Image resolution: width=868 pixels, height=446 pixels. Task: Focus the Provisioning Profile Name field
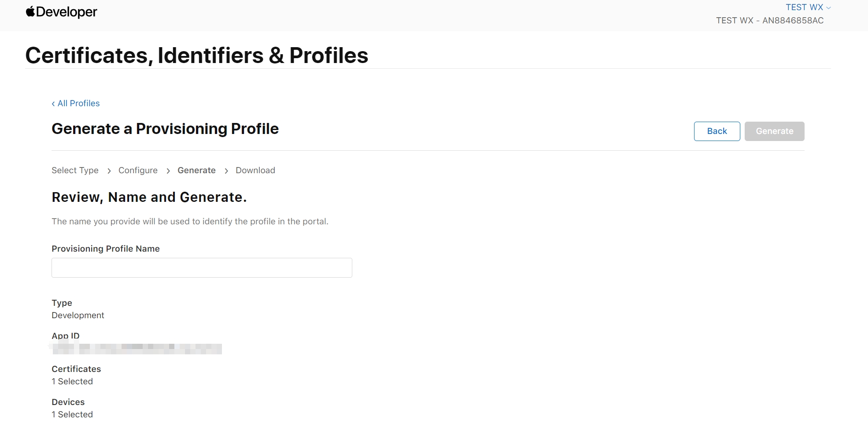pos(202,268)
